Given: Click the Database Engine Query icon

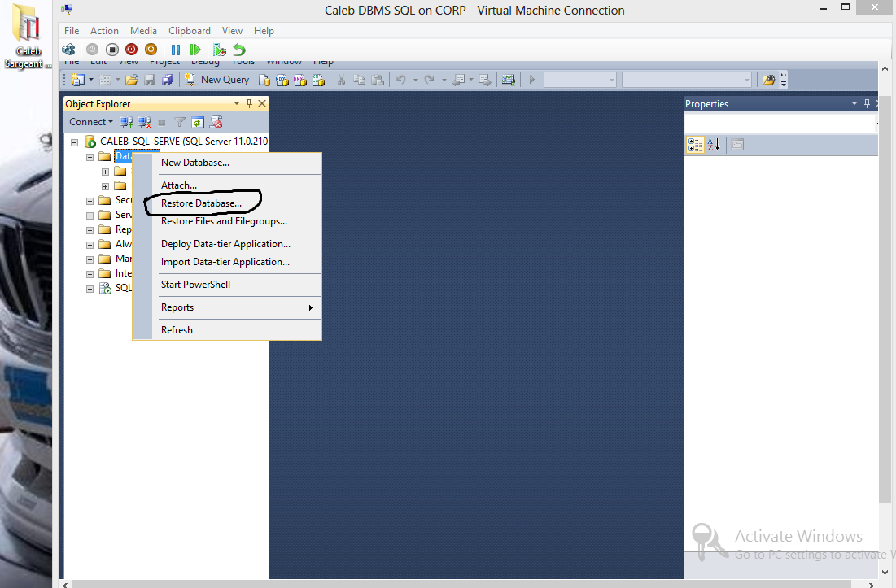Looking at the screenshot, I should click(x=264, y=80).
